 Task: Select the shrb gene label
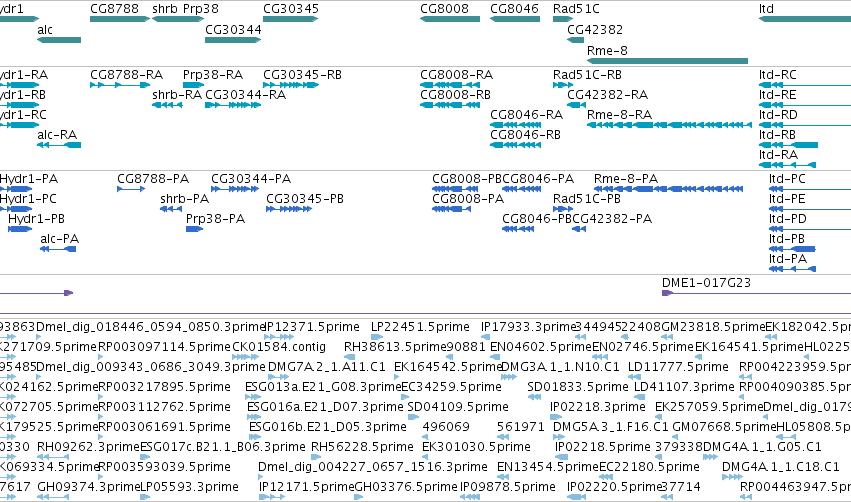(164, 9)
